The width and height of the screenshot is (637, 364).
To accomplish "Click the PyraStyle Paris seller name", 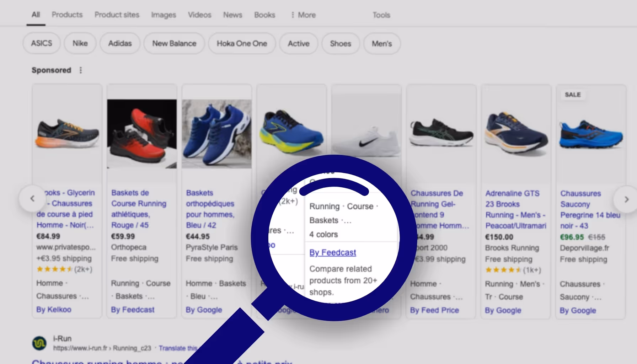I will pos(212,247).
